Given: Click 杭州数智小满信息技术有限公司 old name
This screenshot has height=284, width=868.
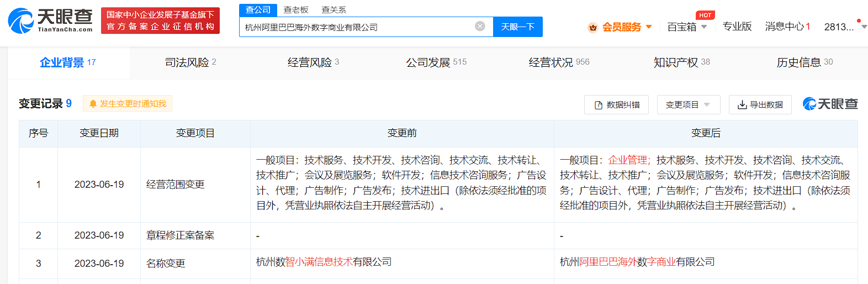Looking at the screenshot, I should pos(324,262).
